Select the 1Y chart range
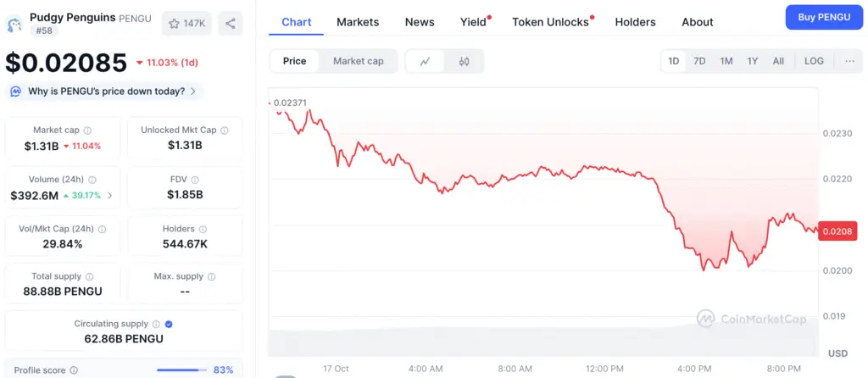Screen dimensions: 868x378 click(753, 61)
